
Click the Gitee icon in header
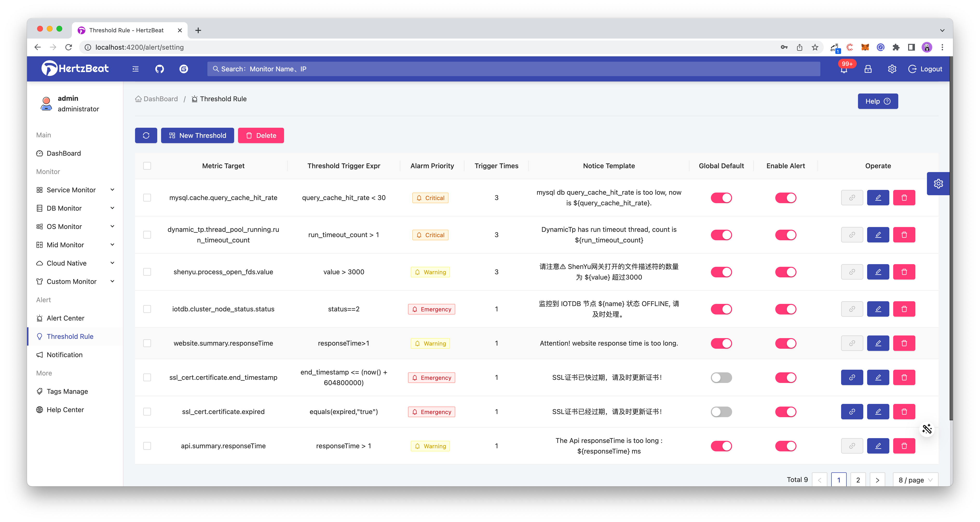(184, 69)
